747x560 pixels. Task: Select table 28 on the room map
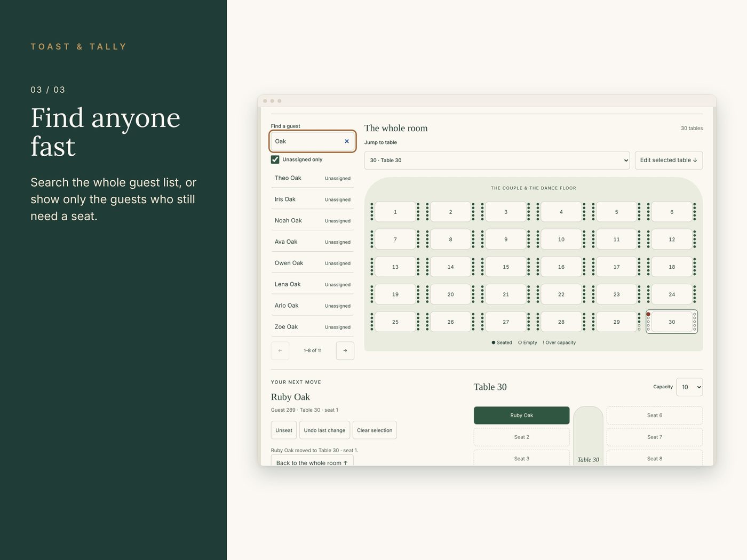pyautogui.click(x=561, y=322)
